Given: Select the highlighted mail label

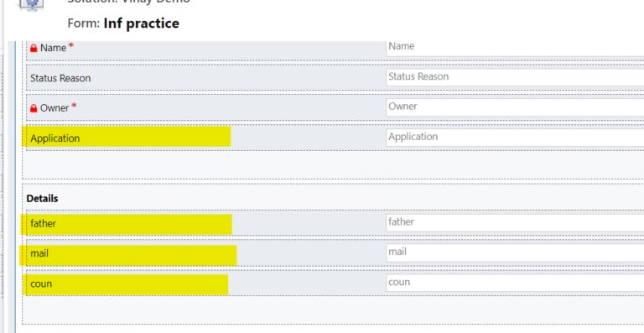Looking at the screenshot, I should click(x=39, y=254).
